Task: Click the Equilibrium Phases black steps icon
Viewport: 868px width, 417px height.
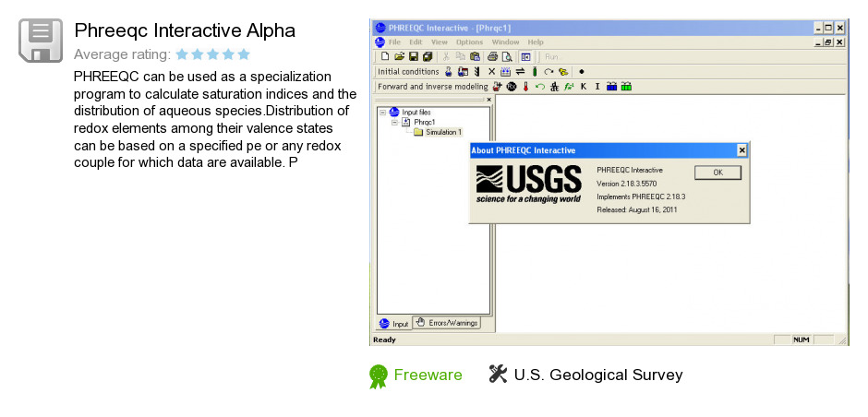Action: coord(476,71)
